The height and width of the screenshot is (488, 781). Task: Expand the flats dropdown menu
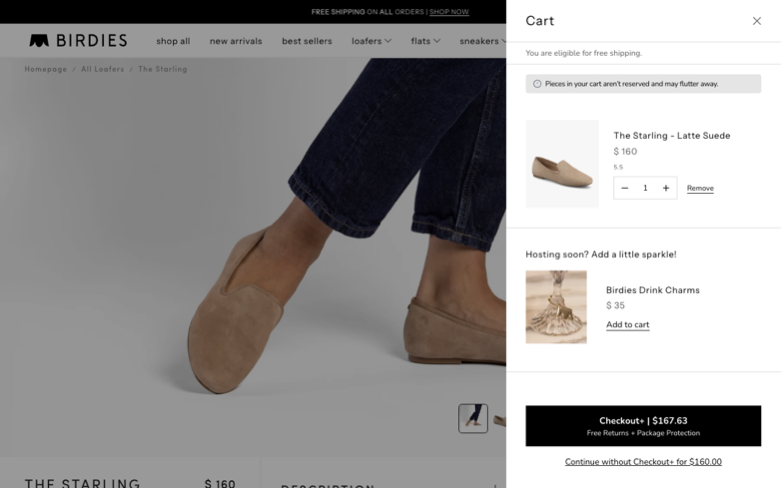[x=425, y=41]
